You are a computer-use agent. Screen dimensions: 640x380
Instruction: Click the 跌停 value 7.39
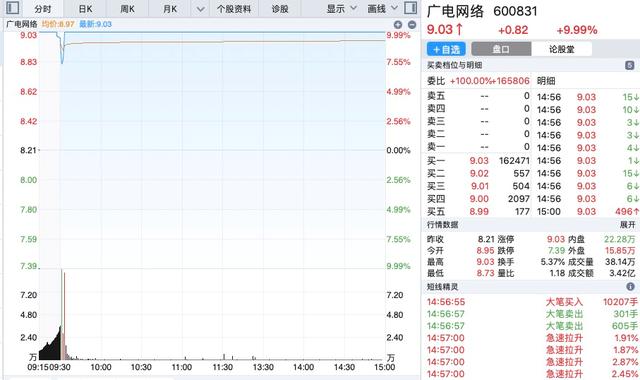556,250
